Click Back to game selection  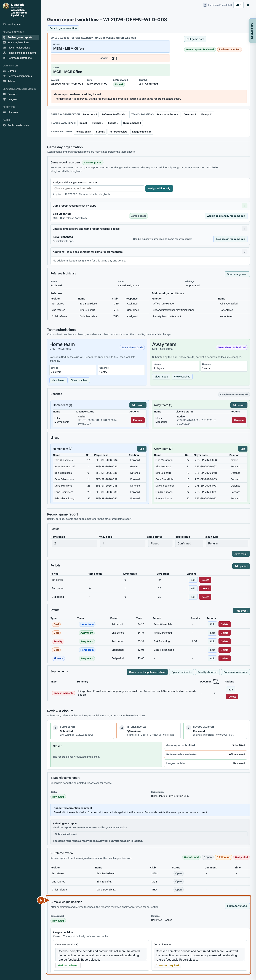(63, 28)
